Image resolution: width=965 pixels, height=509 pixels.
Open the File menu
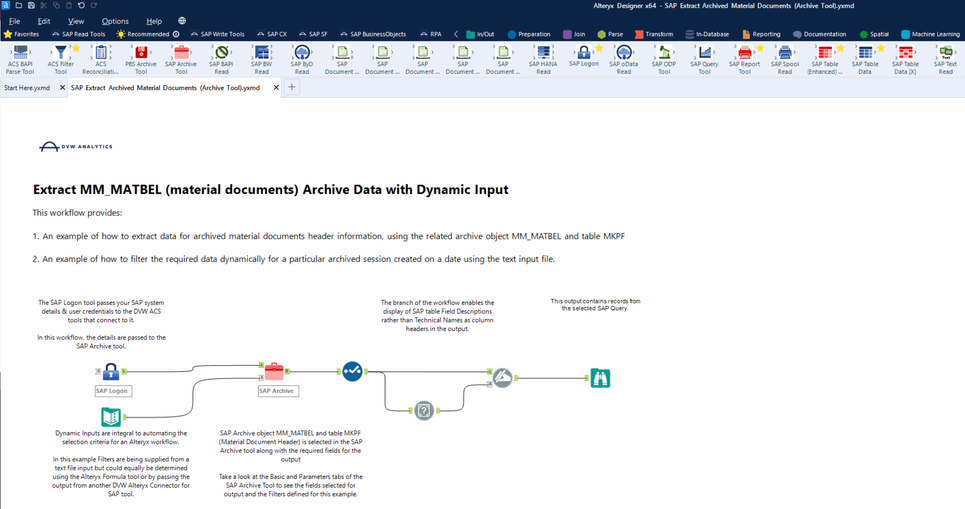click(x=14, y=21)
